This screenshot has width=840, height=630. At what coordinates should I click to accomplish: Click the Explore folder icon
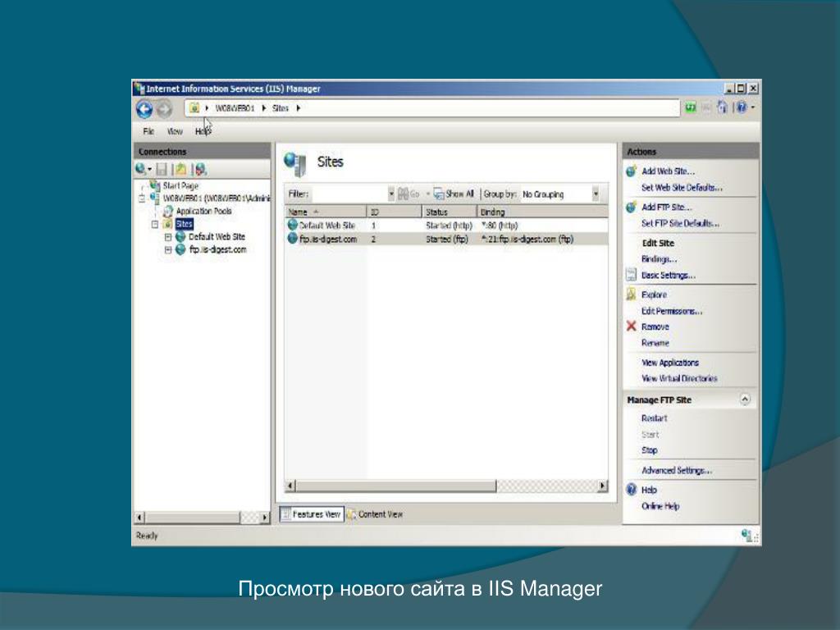coord(631,294)
